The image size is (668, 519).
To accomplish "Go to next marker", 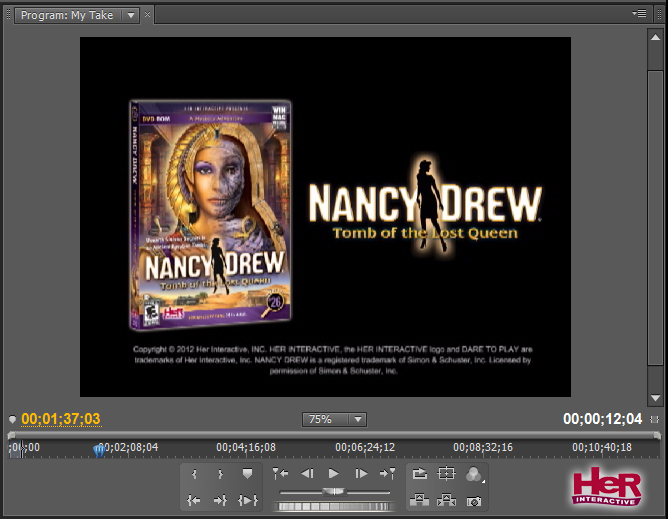I will (388, 473).
